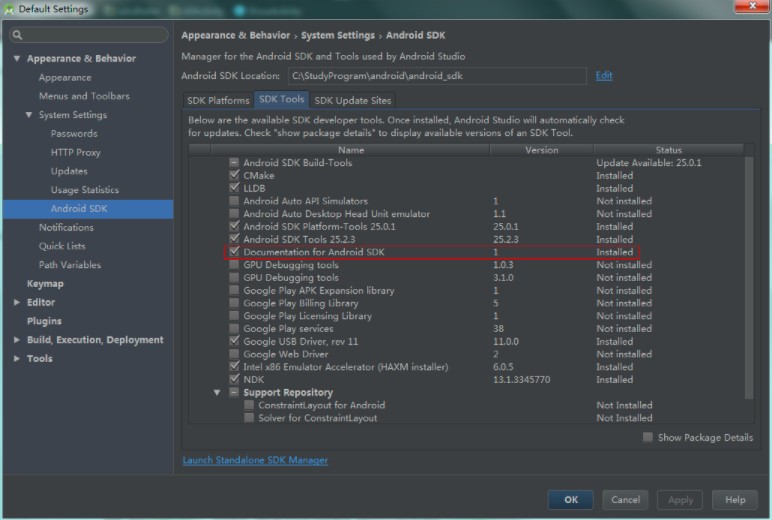Uncheck the LLDB checkbox

click(x=234, y=188)
